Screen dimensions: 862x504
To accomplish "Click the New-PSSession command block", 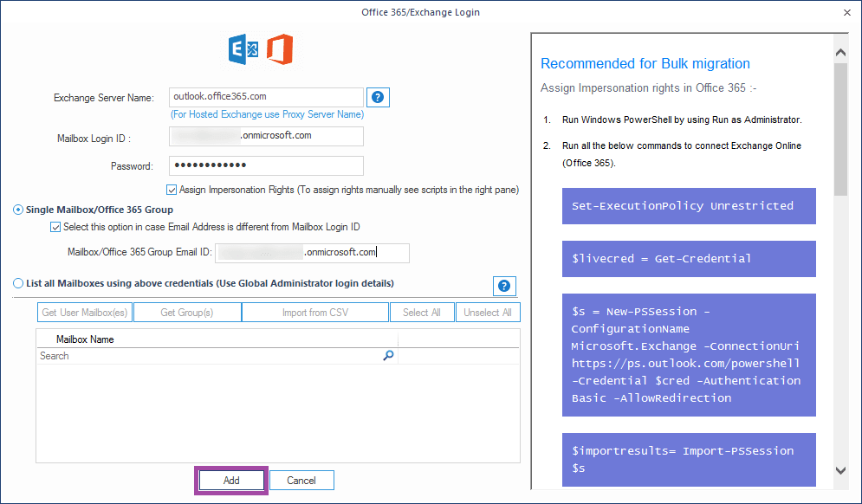I will [x=689, y=355].
